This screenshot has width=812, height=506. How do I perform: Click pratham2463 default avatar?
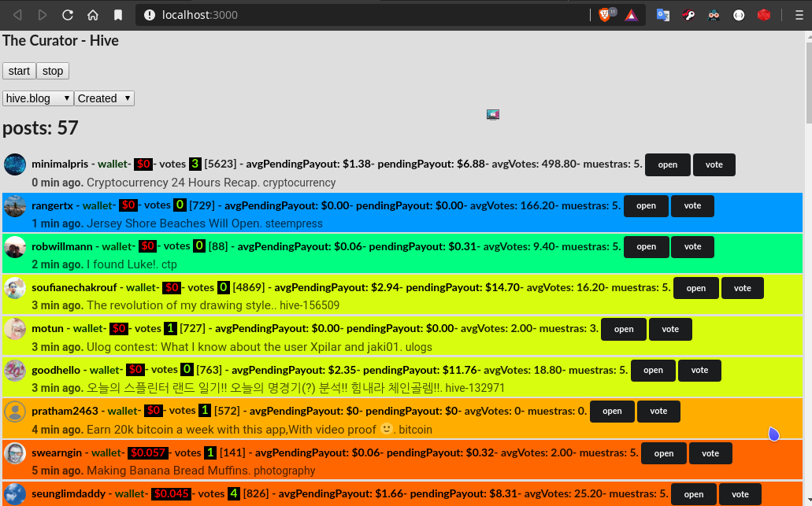(15, 412)
